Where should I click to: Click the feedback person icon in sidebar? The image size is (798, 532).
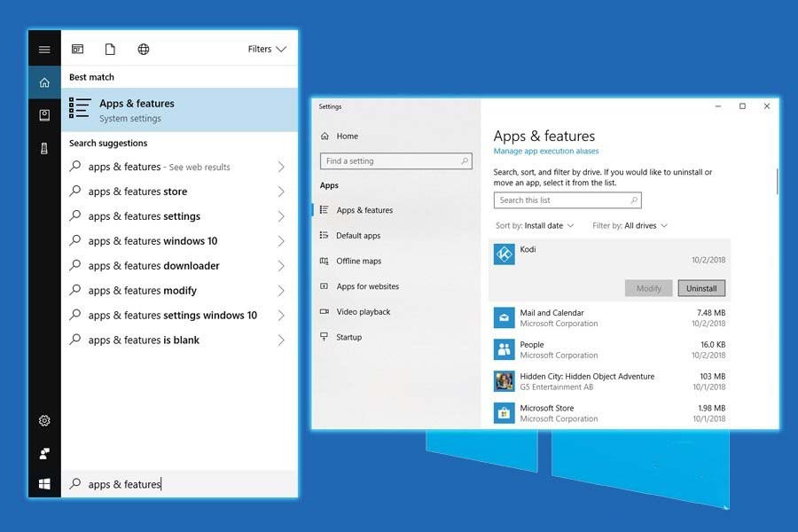(44, 454)
